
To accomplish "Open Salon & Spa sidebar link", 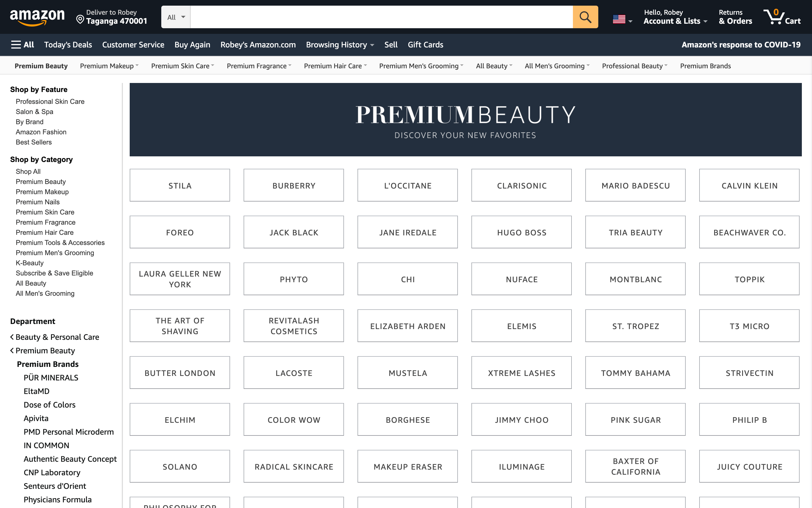I will coord(34,111).
